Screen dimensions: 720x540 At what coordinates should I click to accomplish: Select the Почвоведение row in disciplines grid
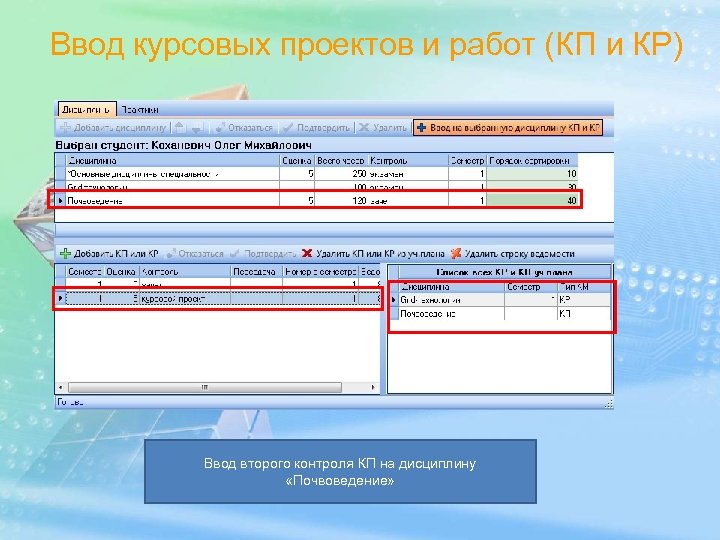(316, 200)
